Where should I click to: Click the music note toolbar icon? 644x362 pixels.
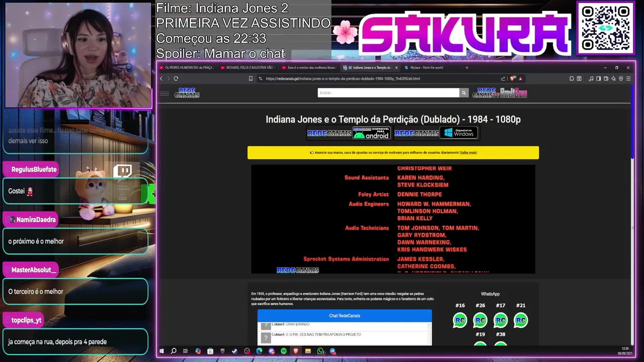(x=591, y=78)
